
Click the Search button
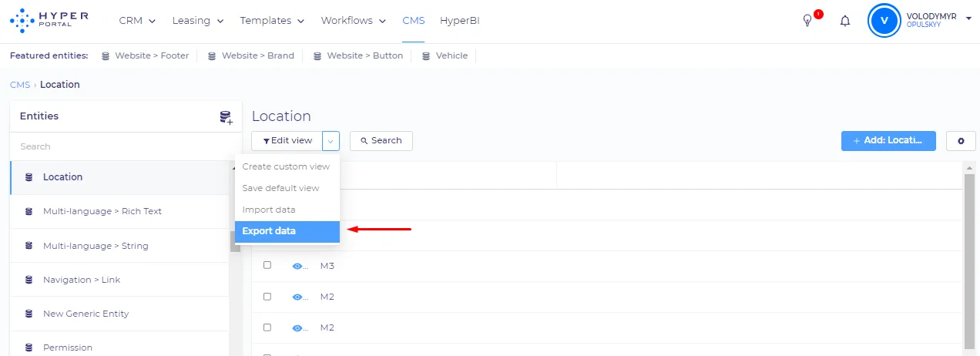381,141
